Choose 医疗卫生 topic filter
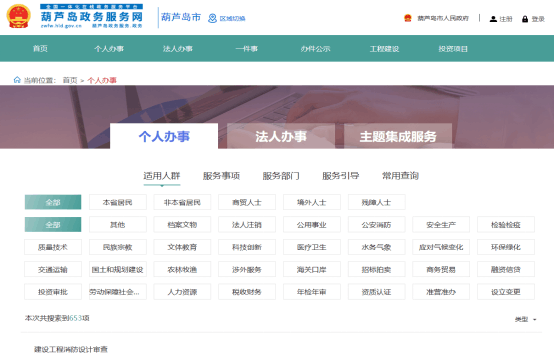 click(312, 247)
